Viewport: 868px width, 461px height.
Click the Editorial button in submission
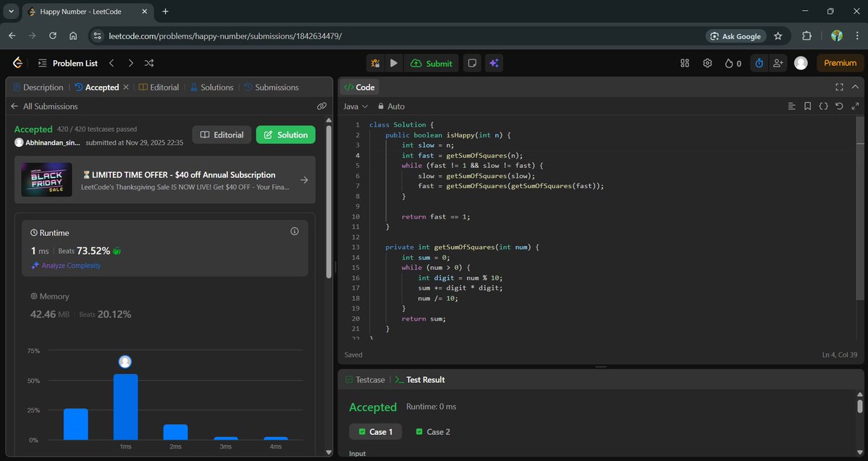click(x=222, y=135)
